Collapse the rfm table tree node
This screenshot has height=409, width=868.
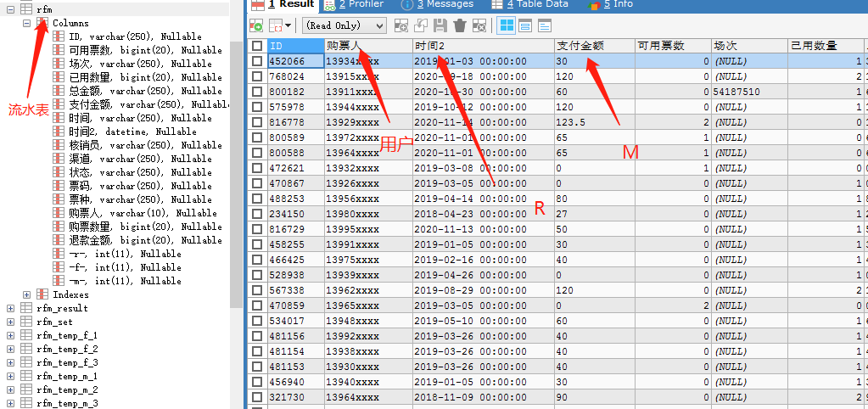pos(10,9)
